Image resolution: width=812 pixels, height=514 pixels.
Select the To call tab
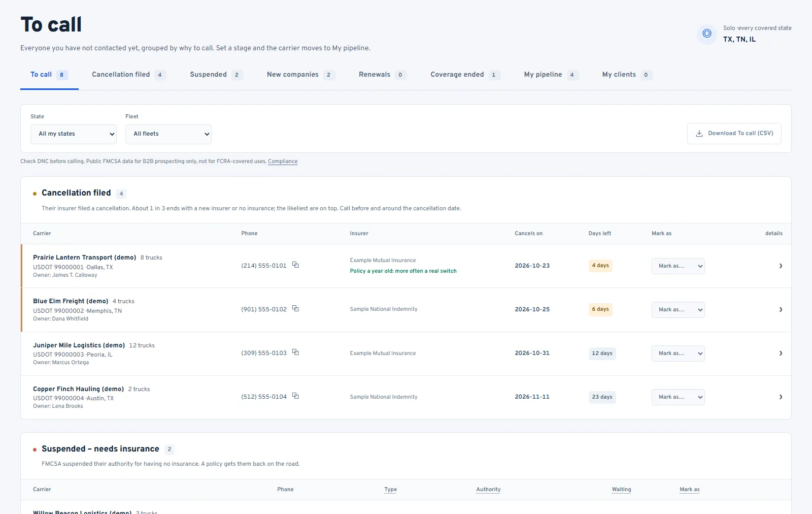point(49,75)
